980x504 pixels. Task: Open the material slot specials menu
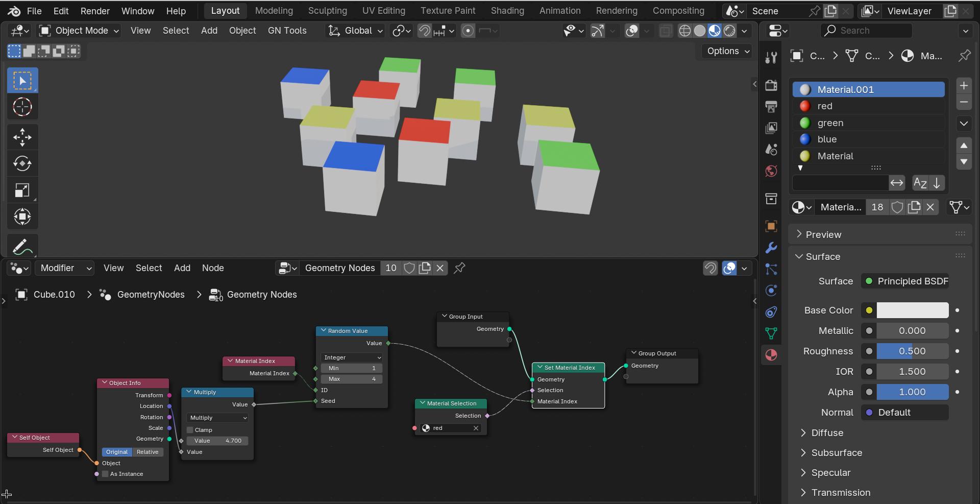pos(964,124)
